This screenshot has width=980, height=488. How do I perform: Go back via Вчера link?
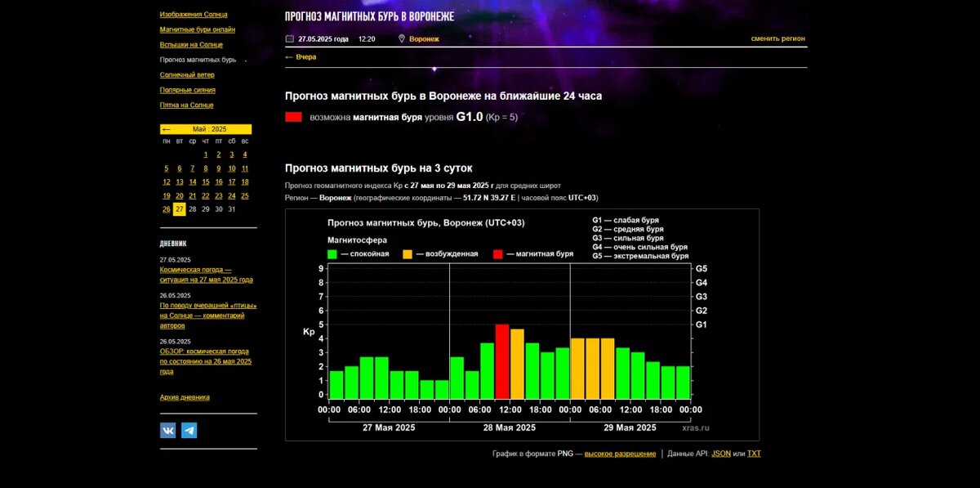[301, 57]
